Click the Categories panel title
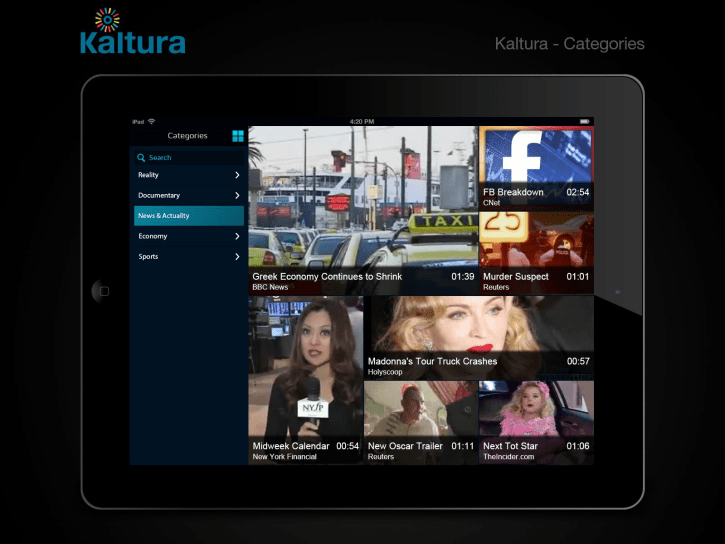The width and height of the screenshot is (725, 544). 187,136
